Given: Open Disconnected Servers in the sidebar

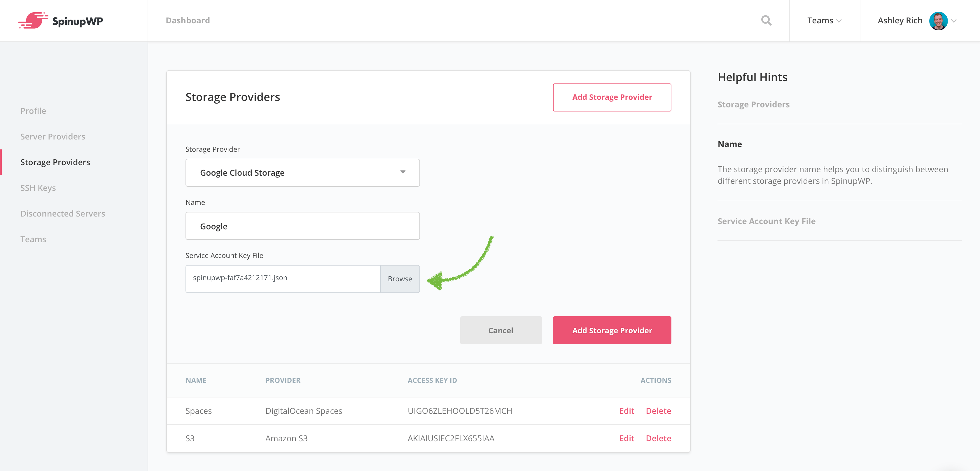Looking at the screenshot, I should point(63,214).
